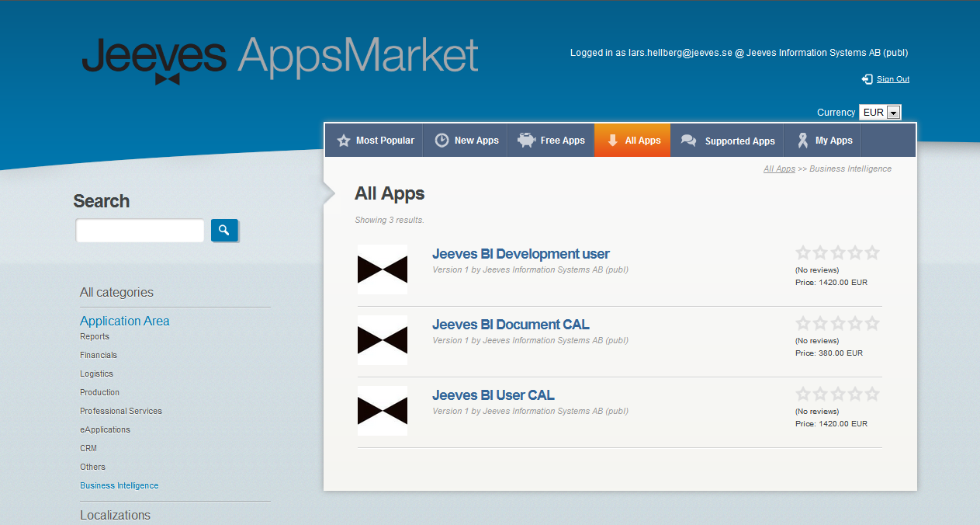Click the Jeeves AppsMarket logo
The height and width of the screenshot is (525, 980).
pyautogui.click(x=280, y=61)
